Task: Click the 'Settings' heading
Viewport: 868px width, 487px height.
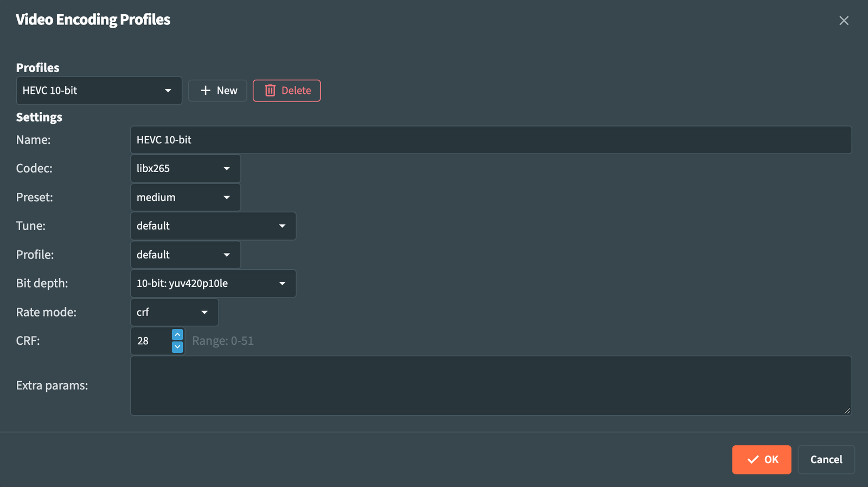Action: tap(39, 117)
